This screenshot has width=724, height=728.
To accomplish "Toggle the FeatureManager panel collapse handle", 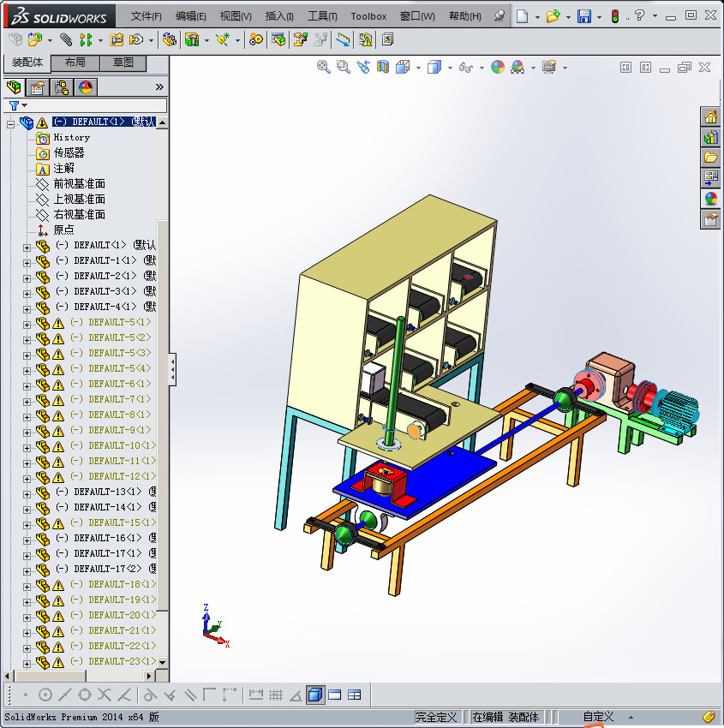I will (x=172, y=370).
